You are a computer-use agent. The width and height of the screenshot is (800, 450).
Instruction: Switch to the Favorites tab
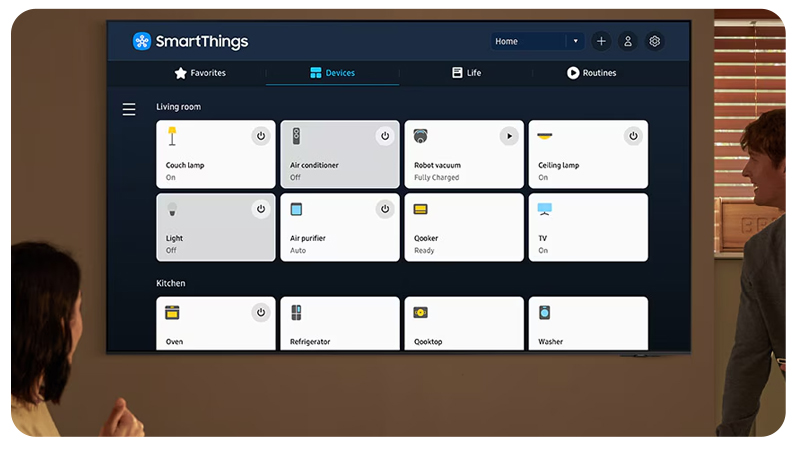[200, 73]
